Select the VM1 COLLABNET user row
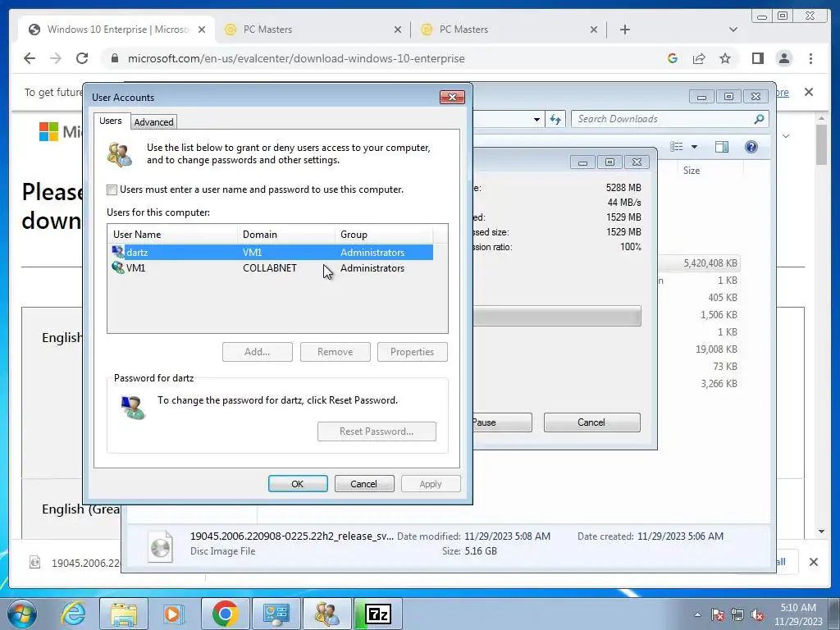The height and width of the screenshot is (630, 840). click(271, 268)
